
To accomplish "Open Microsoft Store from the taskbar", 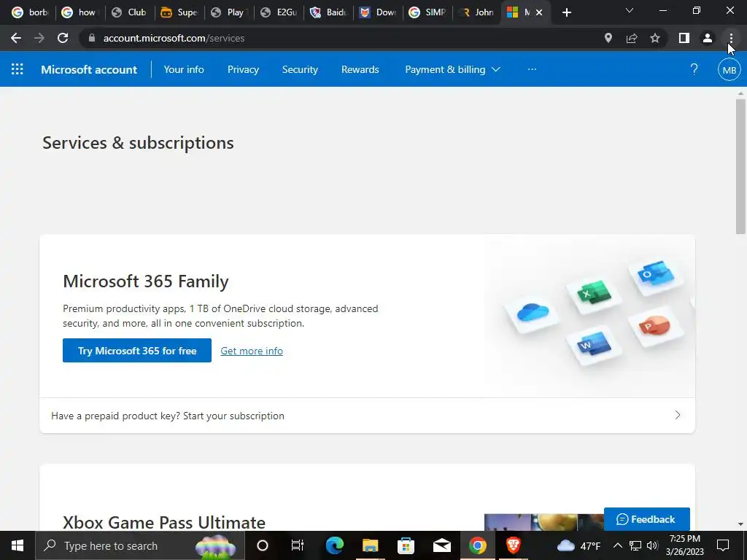I will [x=406, y=545].
